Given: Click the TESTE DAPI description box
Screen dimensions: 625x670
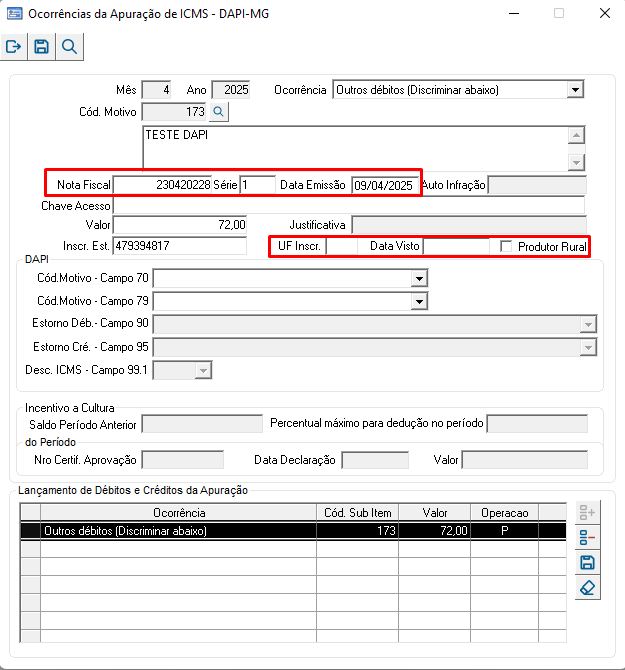Looking at the screenshot, I should 355,148.
